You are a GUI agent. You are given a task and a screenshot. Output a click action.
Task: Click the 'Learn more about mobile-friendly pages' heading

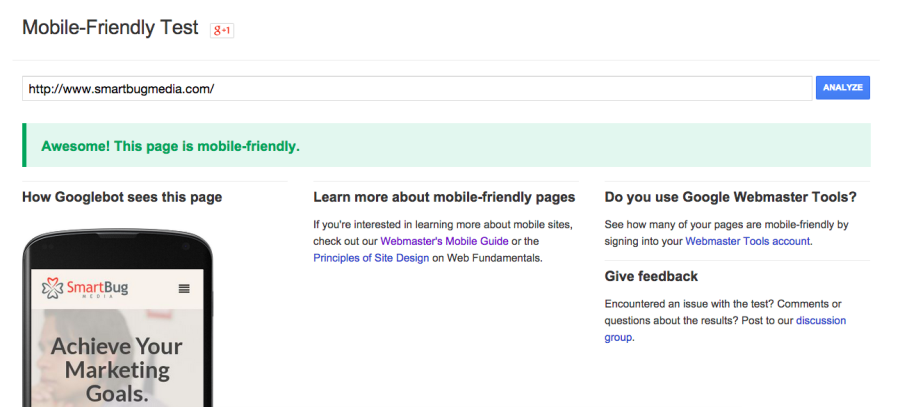(444, 197)
